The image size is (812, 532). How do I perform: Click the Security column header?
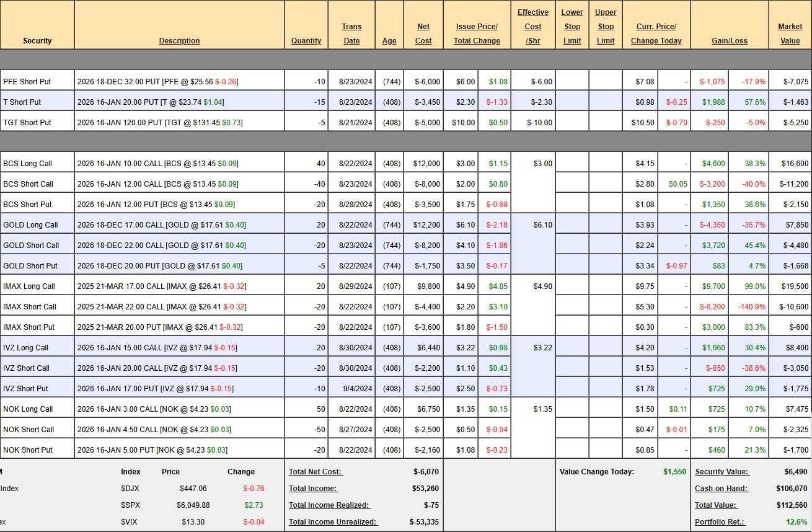(37, 41)
